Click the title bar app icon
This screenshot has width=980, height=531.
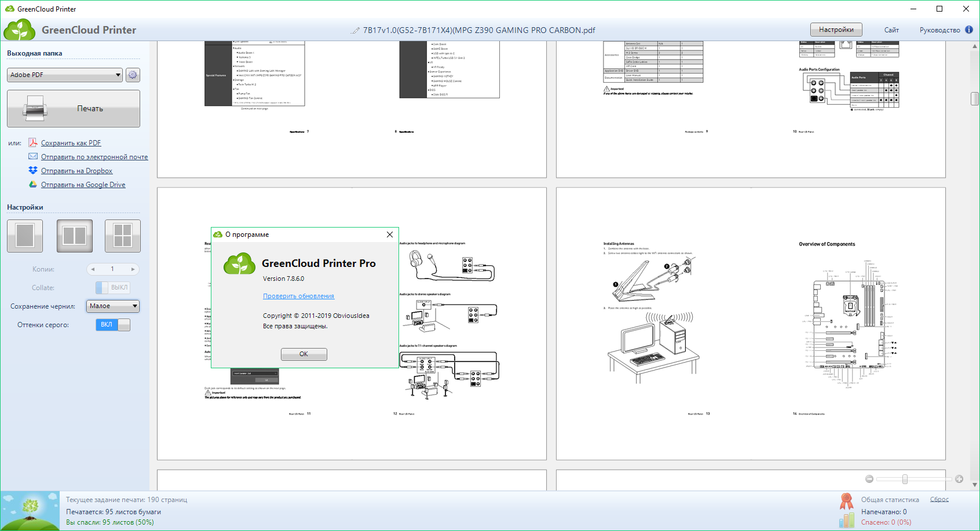pyautogui.click(x=9, y=9)
